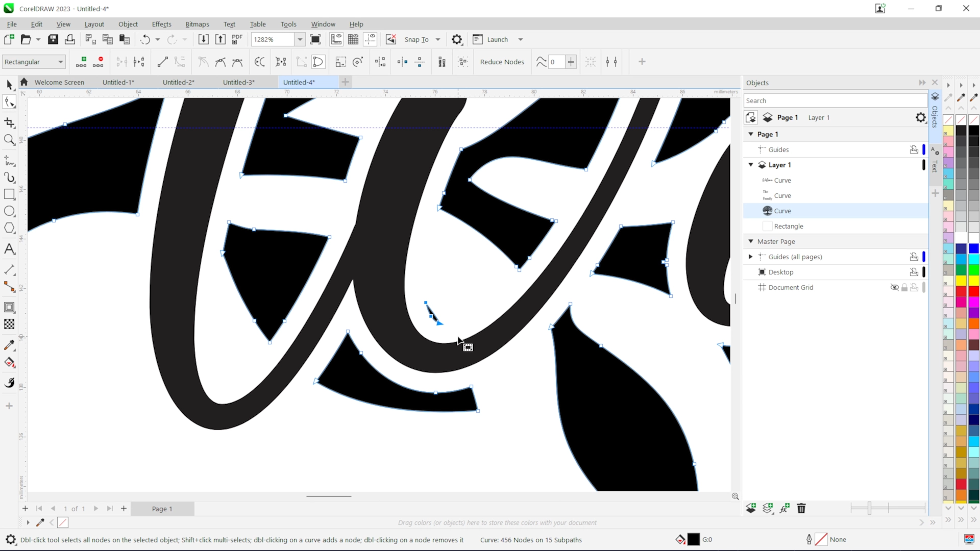
Task: Open the Object menu
Action: (x=128, y=24)
